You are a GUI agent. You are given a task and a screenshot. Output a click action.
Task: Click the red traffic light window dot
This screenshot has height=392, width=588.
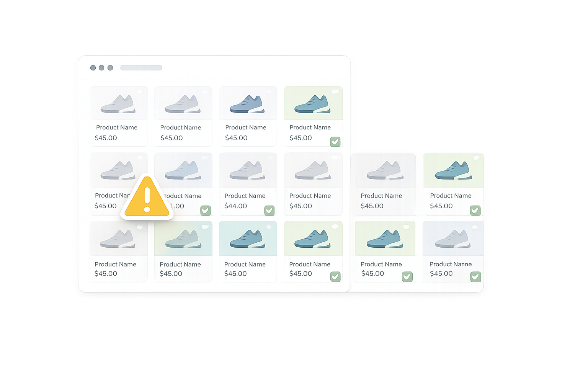pyautogui.click(x=93, y=67)
